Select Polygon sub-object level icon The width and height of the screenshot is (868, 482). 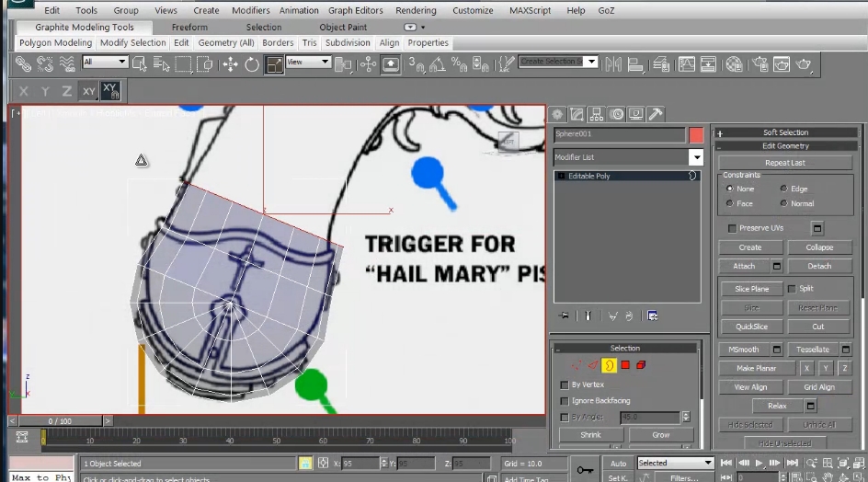click(x=625, y=364)
